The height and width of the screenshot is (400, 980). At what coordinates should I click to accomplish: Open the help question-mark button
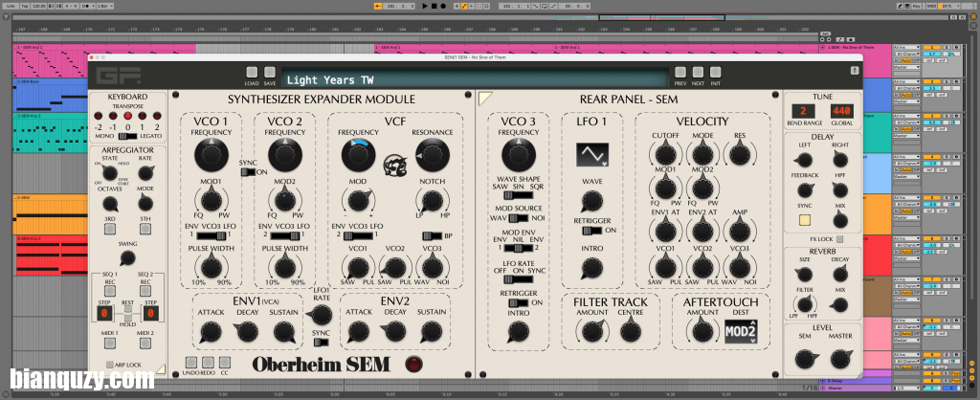point(855,71)
